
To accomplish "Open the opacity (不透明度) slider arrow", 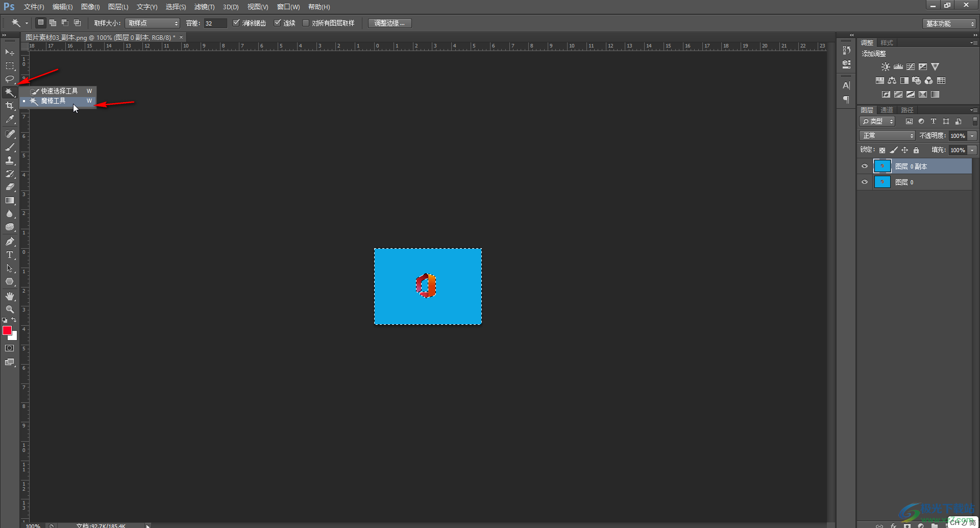I will pos(972,136).
